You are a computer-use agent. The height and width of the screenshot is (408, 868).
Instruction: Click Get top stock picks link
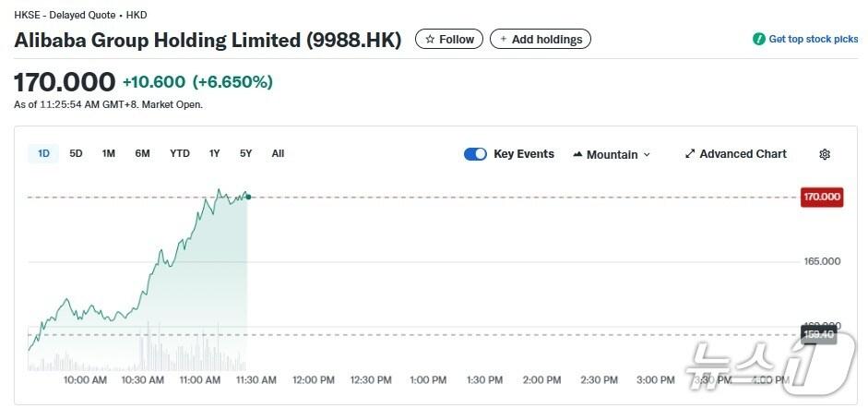(813, 39)
